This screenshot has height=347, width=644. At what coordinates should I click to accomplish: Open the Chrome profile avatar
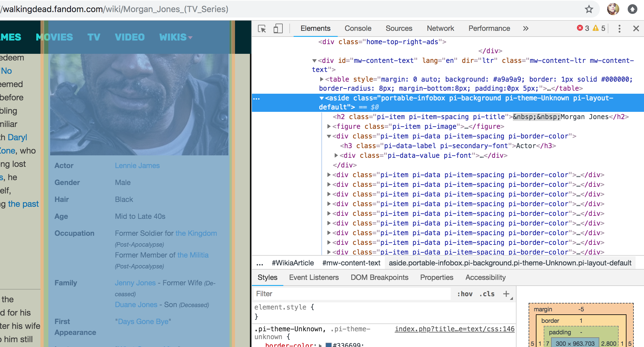(613, 9)
